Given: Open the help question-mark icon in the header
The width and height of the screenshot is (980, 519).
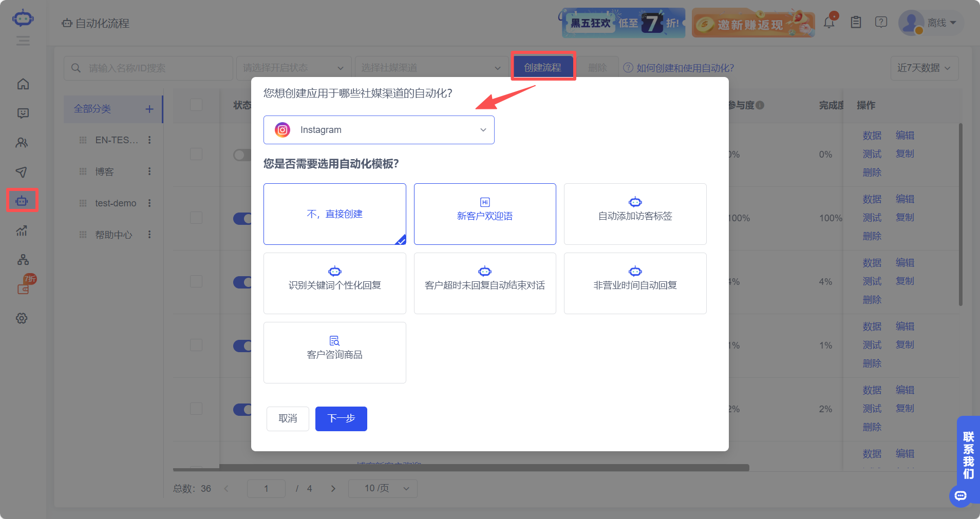Looking at the screenshot, I should (881, 23).
